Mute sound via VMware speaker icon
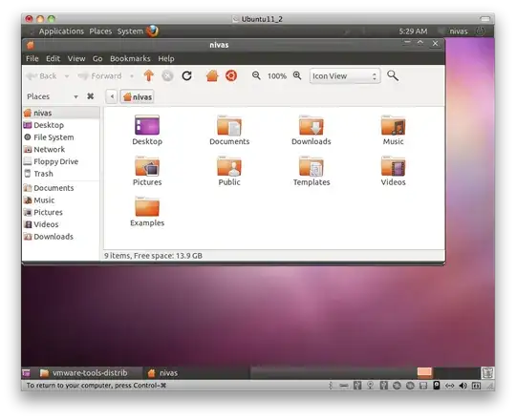Screen dimensions: 516x420 [x=462, y=386]
